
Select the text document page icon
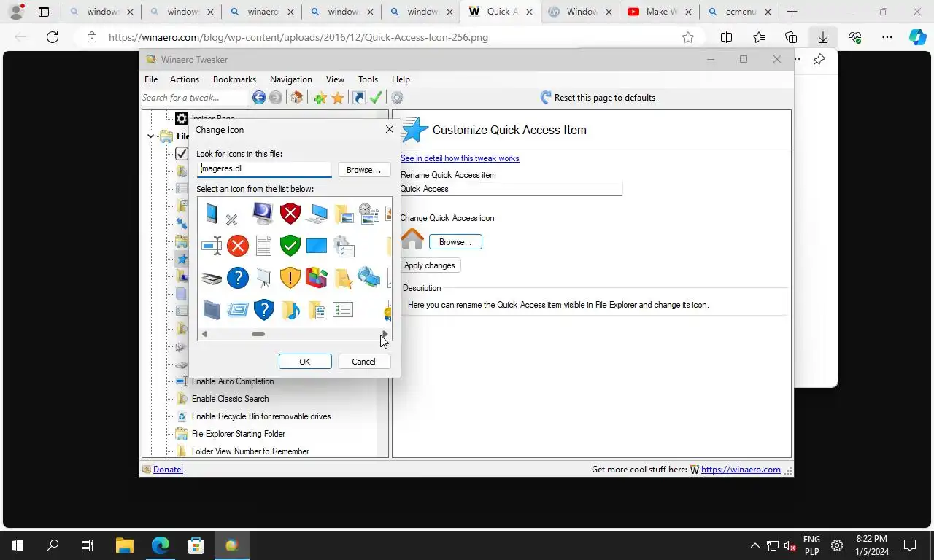pos(264,246)
